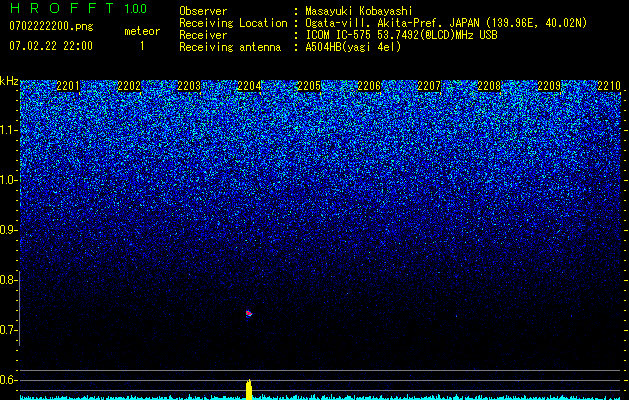
Task: Click the red meteor echo spot
Action: (249, 313)
